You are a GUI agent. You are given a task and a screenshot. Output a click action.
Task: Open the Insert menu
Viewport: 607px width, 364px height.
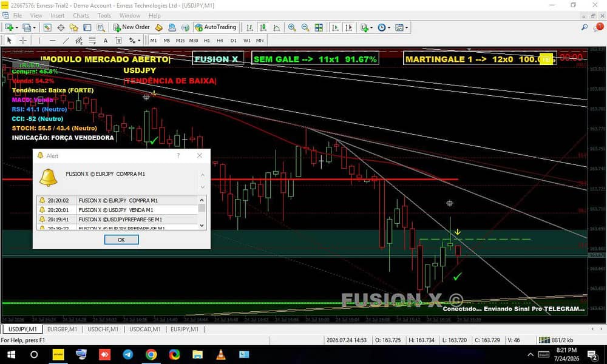point(57,16)
